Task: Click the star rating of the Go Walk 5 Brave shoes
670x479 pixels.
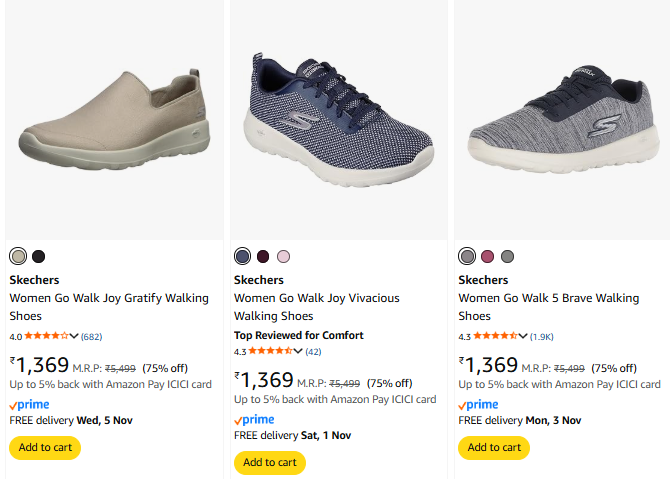Action: [x=496, y=336]
